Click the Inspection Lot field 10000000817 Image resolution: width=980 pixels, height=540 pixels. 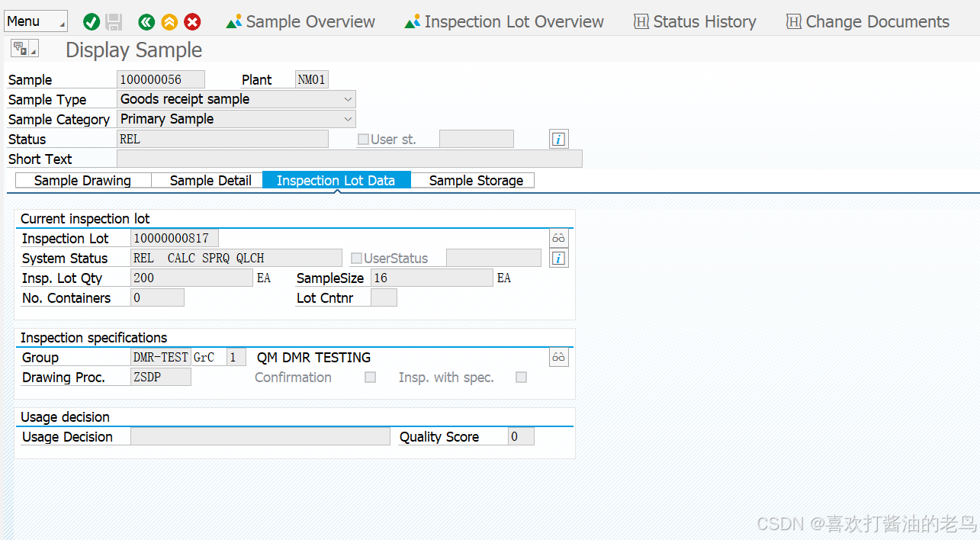pos(175,238)
